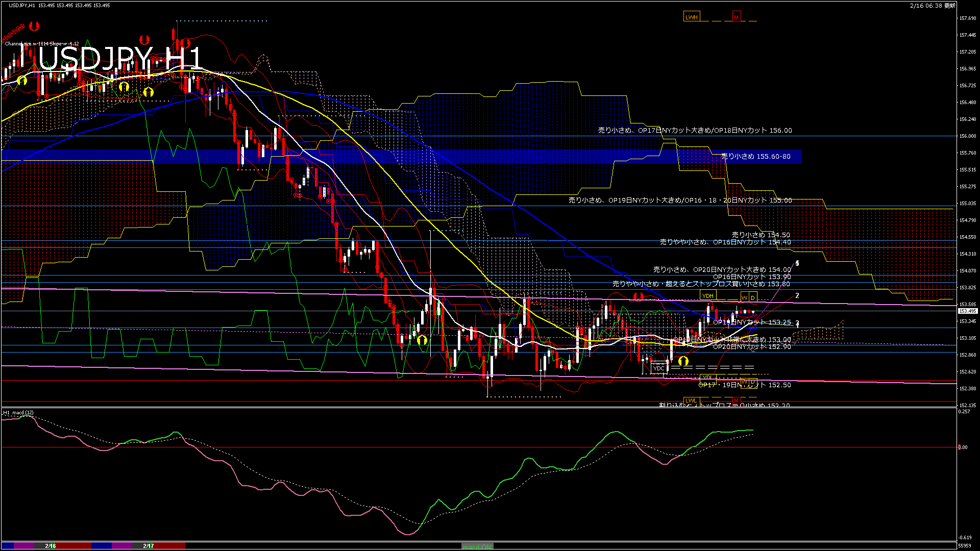980x551 pixels.
Task: Select the yellow YDH label box
Action: pyautogui.click(x=707, y=296)
